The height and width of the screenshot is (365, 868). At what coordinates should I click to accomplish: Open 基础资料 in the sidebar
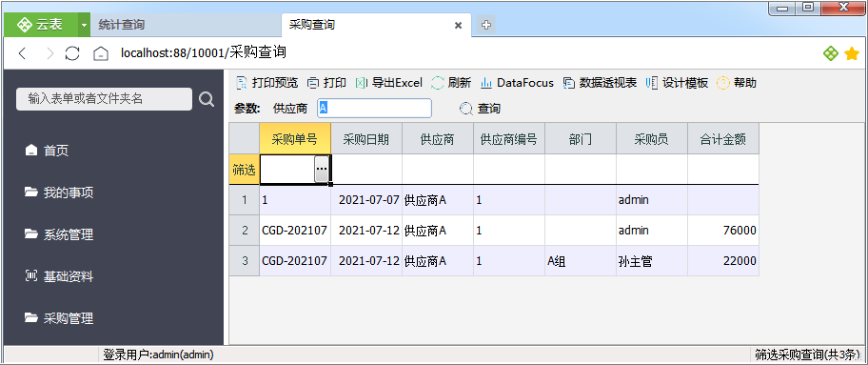coord(59,276)
